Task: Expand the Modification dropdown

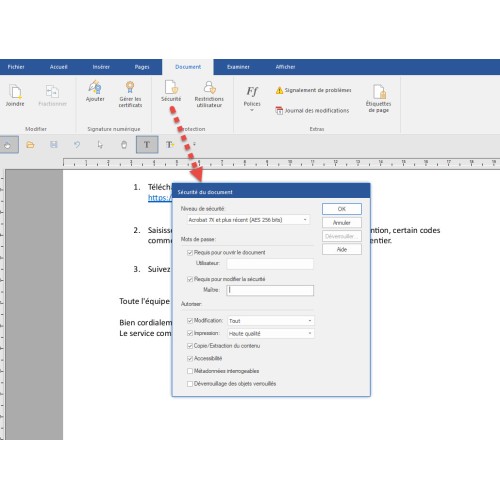Action: (x=271, y=321)
